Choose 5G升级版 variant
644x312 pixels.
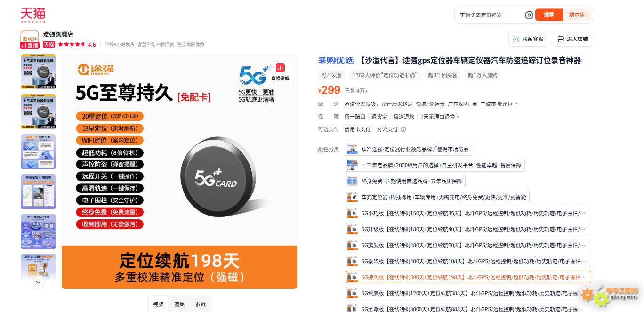point(468,229)
